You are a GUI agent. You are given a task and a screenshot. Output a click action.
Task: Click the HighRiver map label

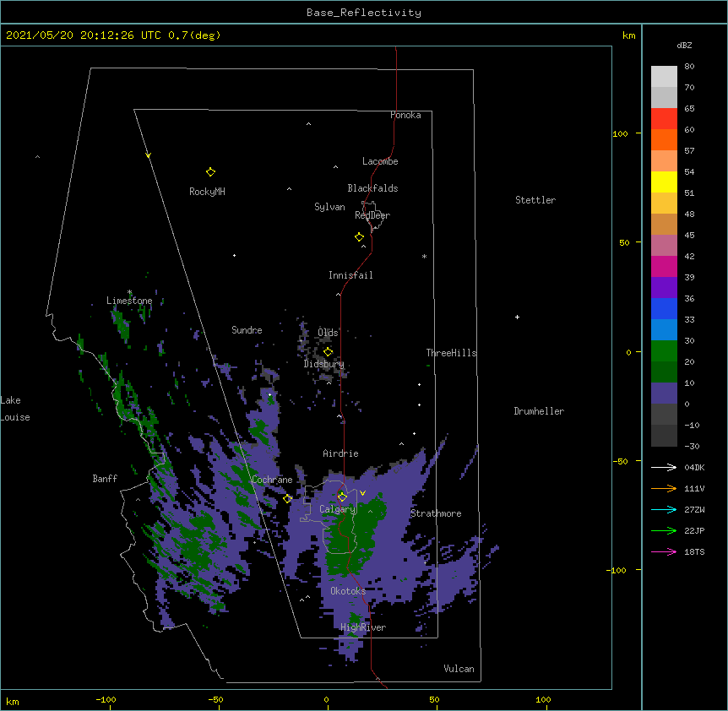click(x=363, y=627)
